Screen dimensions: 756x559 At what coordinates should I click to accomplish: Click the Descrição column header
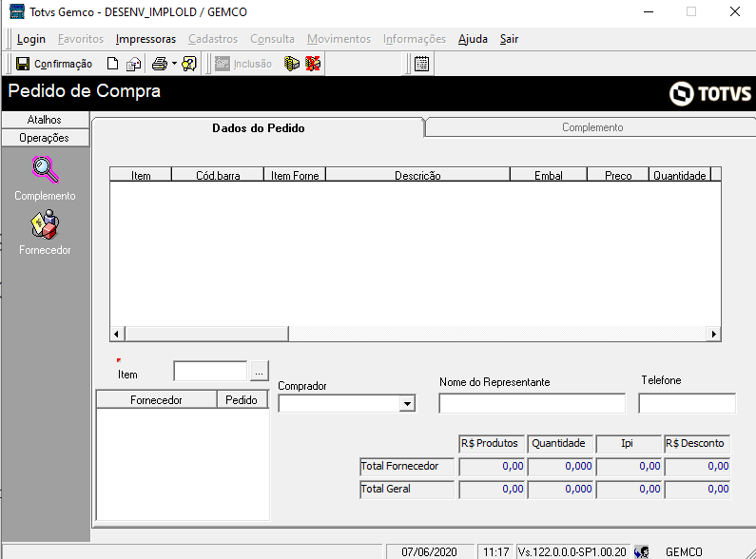[417, 176]
